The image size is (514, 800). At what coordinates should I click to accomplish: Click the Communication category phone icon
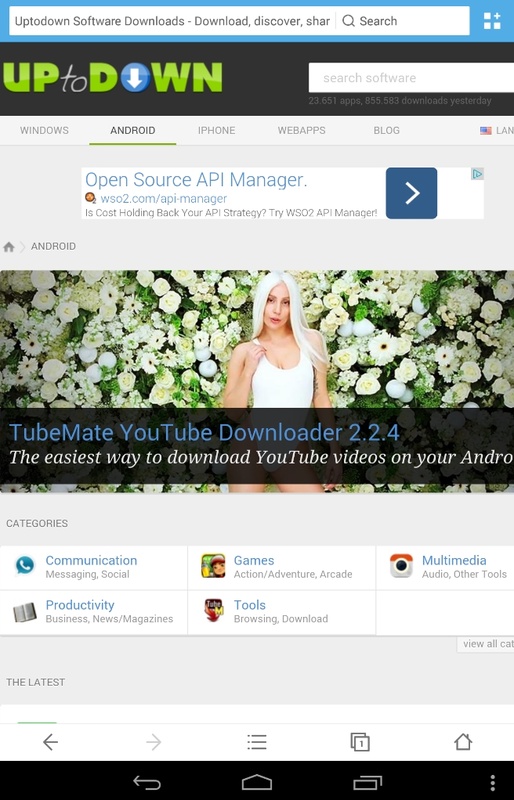pos(25,565)
